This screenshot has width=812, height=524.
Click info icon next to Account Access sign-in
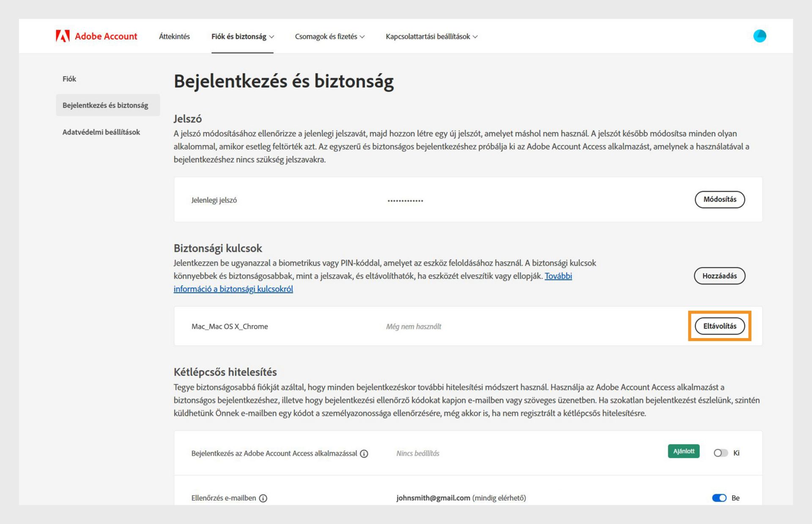point(364,453)
